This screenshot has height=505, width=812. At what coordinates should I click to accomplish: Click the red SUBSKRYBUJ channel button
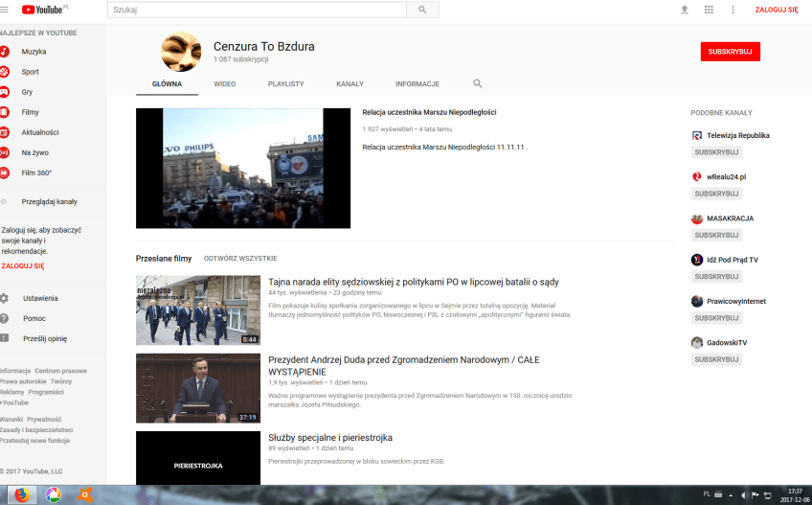click(x=730, y=52)
